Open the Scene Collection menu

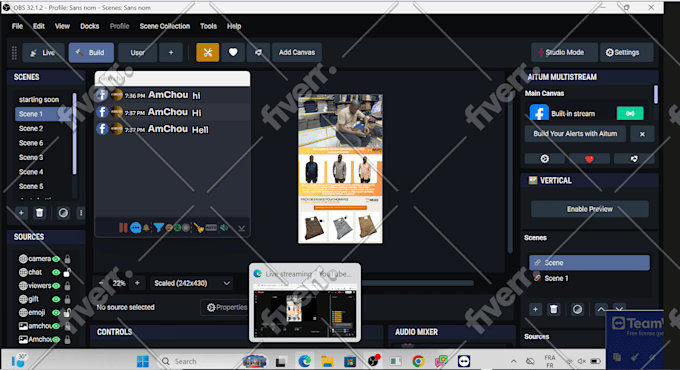click(x=164, y=26)
